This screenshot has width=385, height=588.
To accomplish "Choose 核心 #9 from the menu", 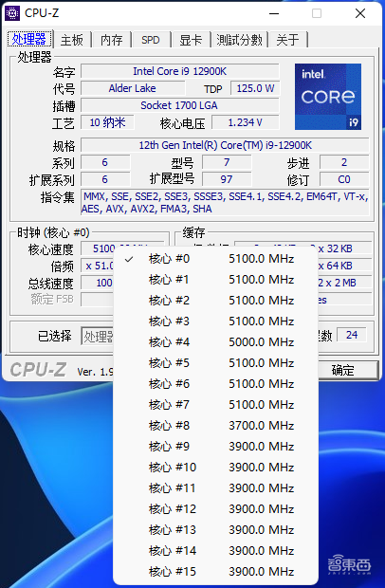I will click(215, 447).
